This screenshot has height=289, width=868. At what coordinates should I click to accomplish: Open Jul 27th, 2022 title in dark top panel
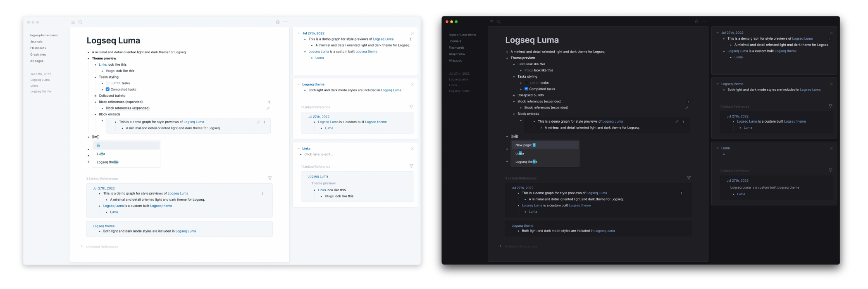[x=732, y=33]
